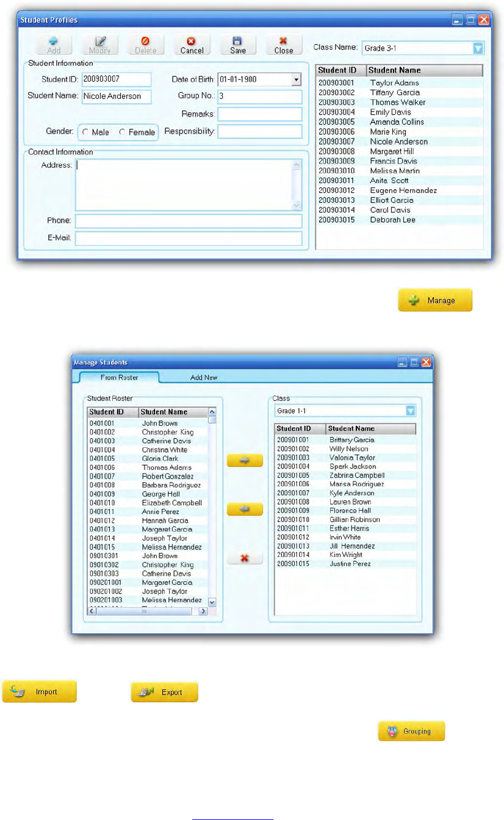This screenshot has height=820, width=504.
Task: Select the Male gender option
Action: point(95,132)
